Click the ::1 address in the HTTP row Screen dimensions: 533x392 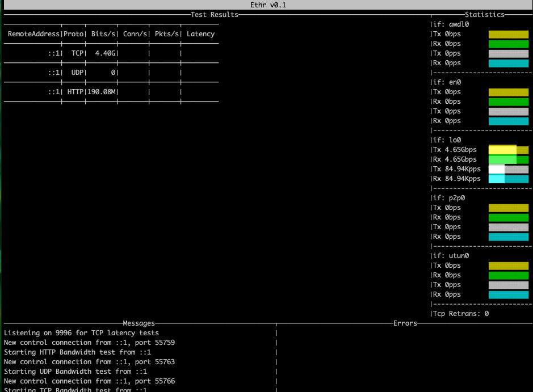54,92
